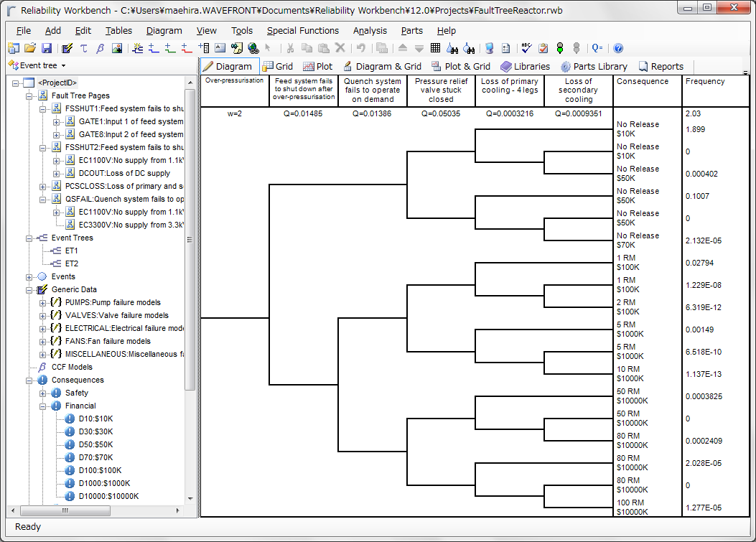Collapse the Event Trees node
756x542 pixels.
pos(29,238)
